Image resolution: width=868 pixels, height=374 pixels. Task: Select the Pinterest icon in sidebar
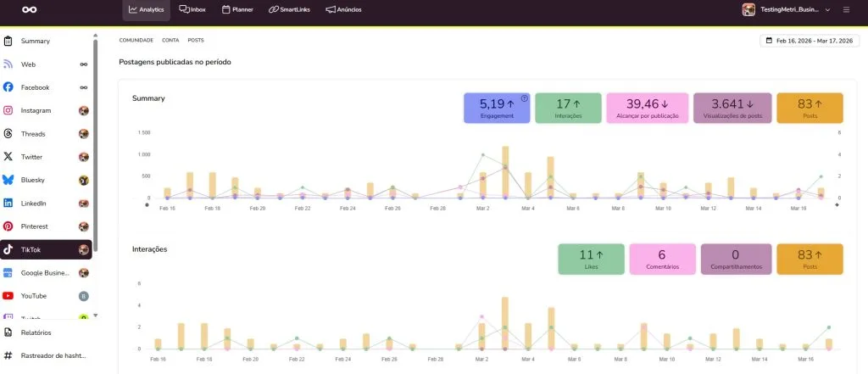[8, 226]
